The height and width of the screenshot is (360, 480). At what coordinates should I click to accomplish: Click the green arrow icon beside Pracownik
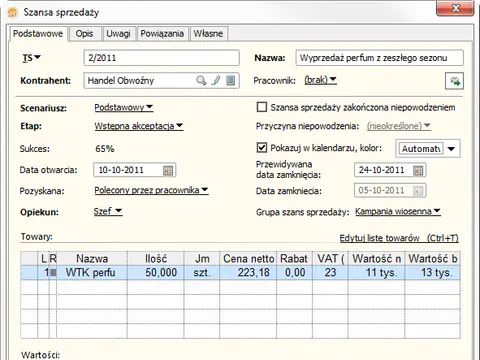[x=454, y=81]
